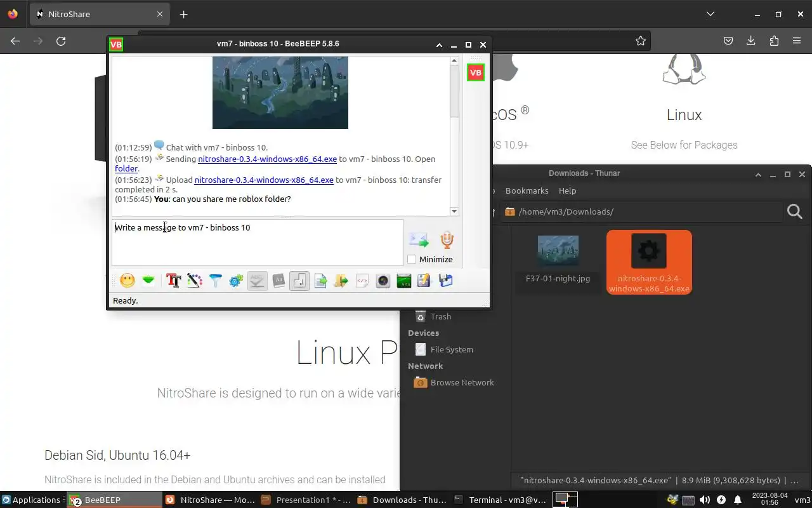Roll up the BeeBEEP window with arrow button
The image size is (812, 508).
pyautogui.click(x=439, y=44)
